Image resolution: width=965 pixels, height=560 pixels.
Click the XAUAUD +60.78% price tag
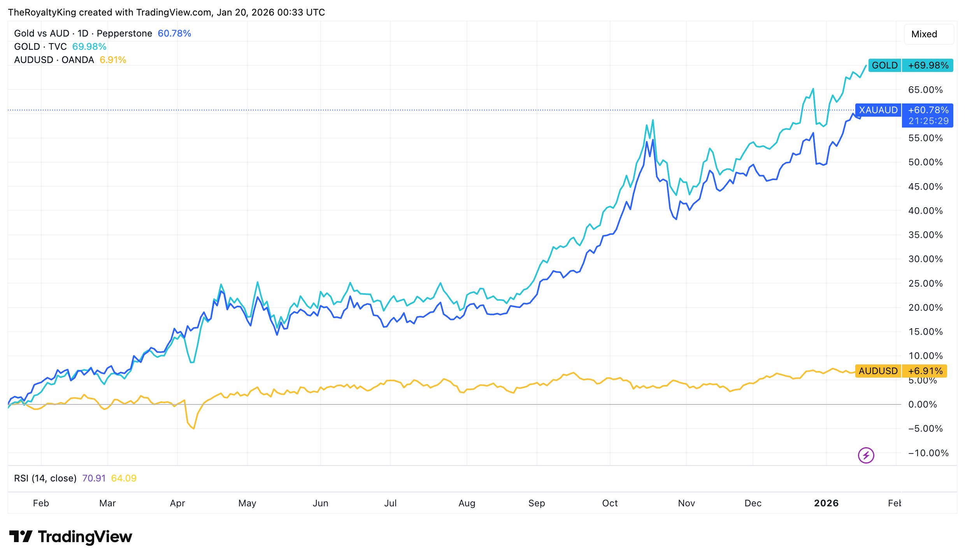click(904, 110)
